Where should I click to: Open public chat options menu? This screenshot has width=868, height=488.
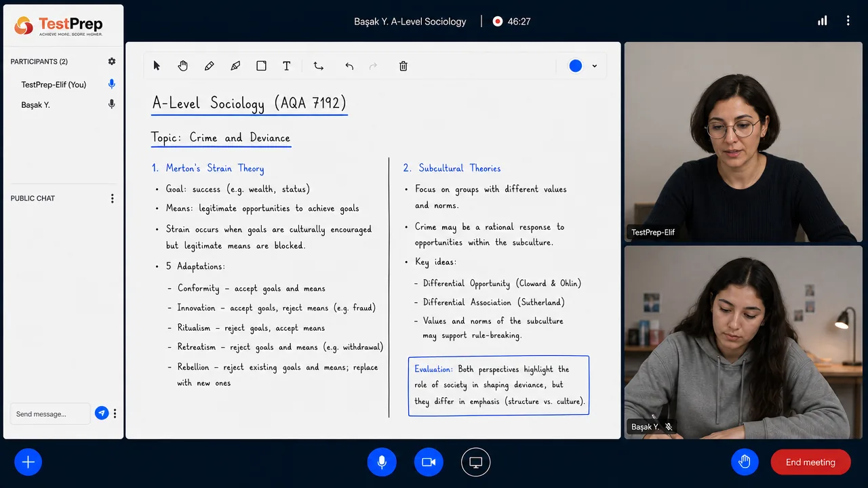pyautogui.click(x=113, y=199)
